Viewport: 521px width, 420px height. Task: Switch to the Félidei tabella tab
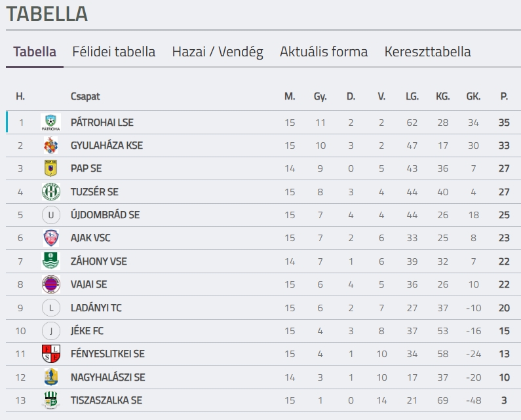pos(114,52)
